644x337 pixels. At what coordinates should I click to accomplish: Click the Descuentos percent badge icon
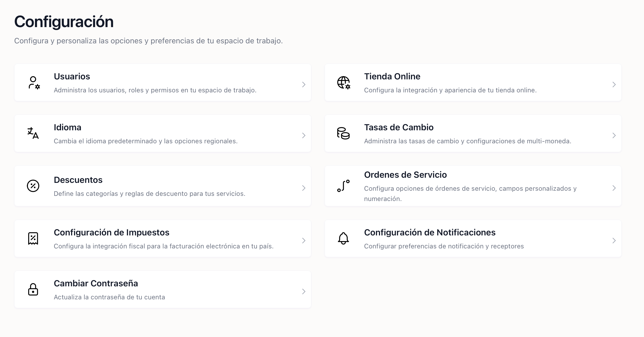coord(33,186)
